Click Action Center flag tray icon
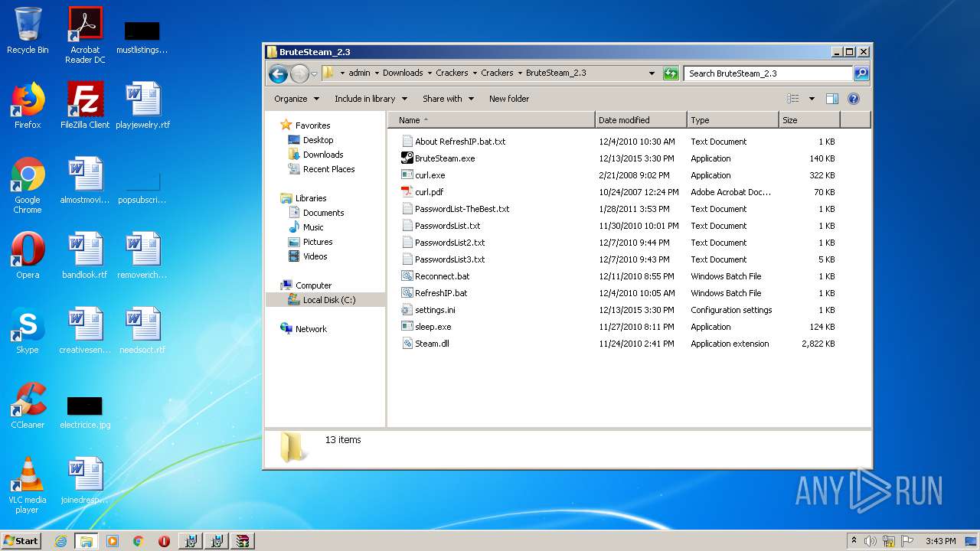This screenshot has height=551, width=980. [907, 541]
